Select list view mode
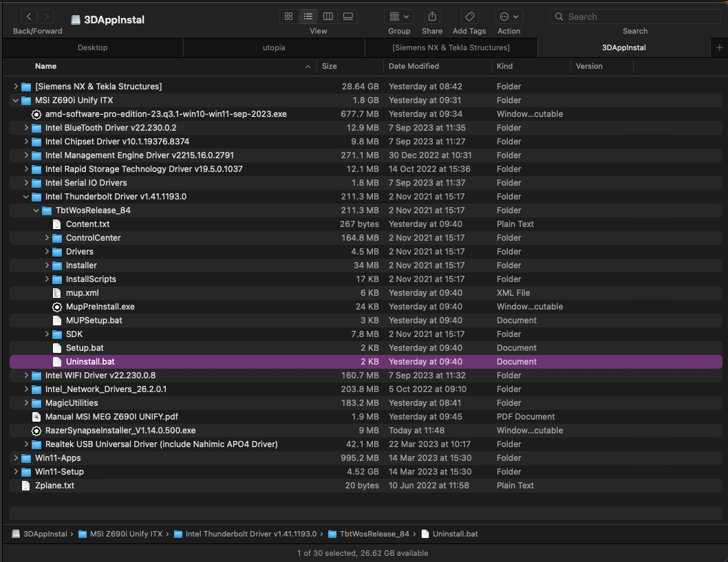 pos(308,16)
